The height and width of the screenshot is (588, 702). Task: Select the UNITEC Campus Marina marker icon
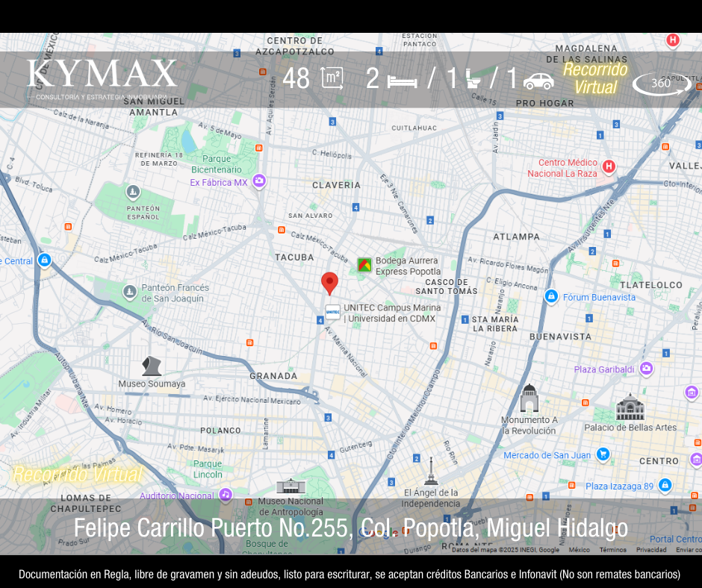pos(332,313)
